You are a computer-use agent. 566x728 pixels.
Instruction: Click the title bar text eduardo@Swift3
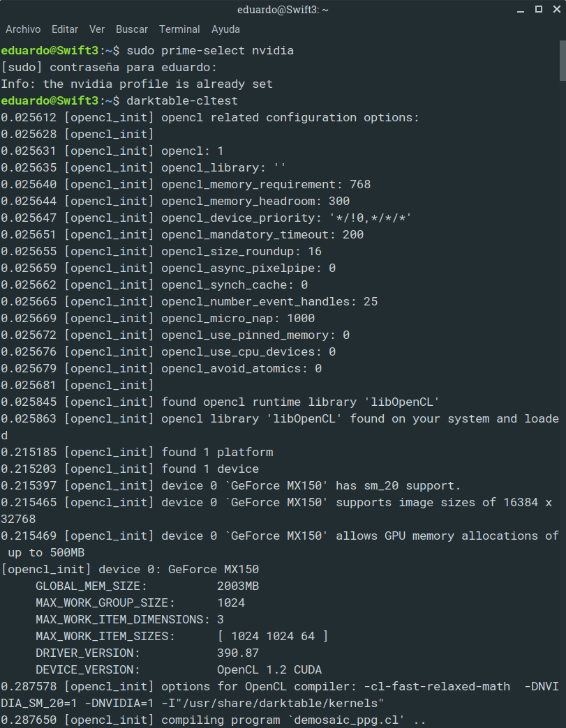click(x=283, y=10)
